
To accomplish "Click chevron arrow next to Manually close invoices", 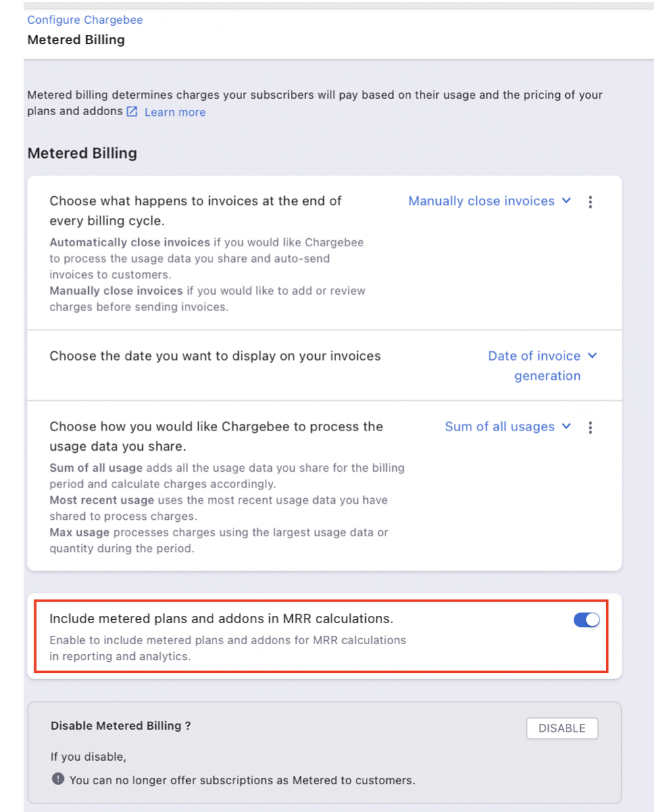I will (566, 201).
